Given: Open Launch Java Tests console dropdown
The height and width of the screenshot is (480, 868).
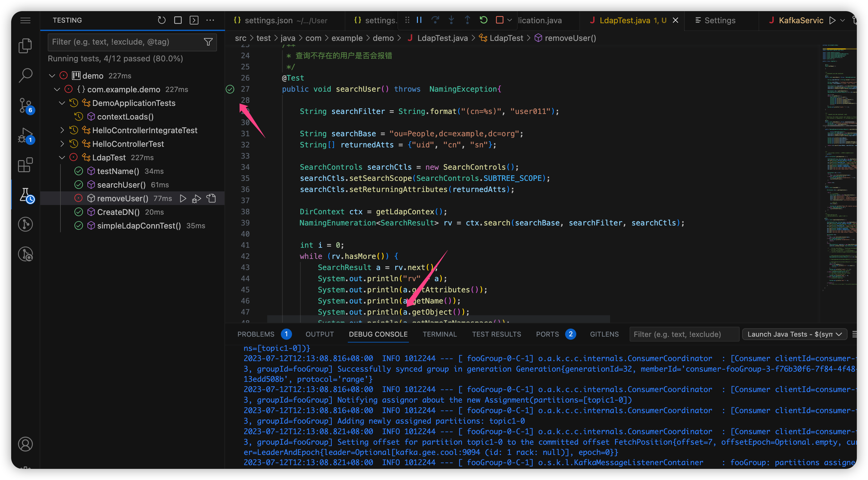Looking at the screenshot, I should coord(794,334).
